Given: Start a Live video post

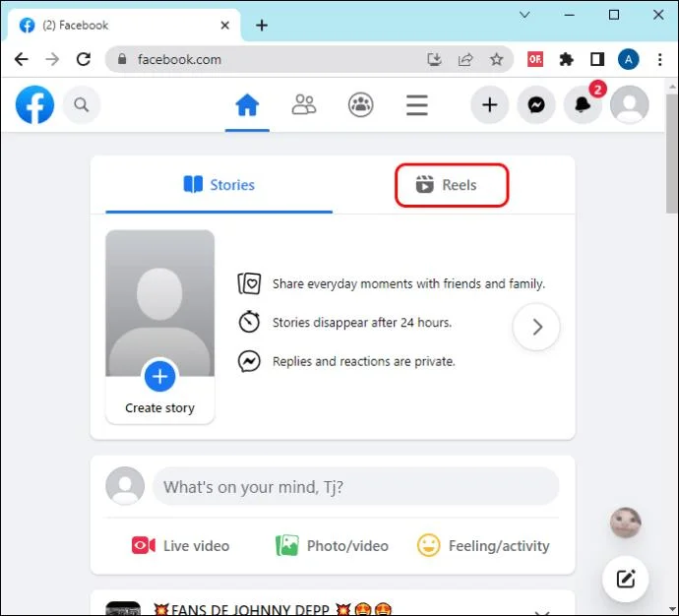Looking at the screenshot, I should (x=181, y=546).
